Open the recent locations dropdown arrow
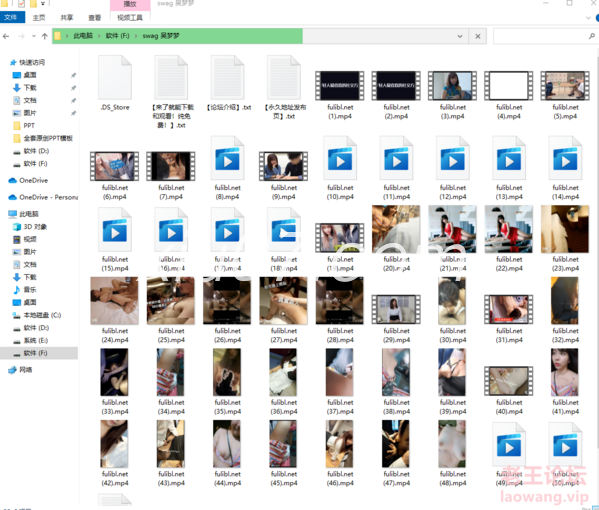 34,36
